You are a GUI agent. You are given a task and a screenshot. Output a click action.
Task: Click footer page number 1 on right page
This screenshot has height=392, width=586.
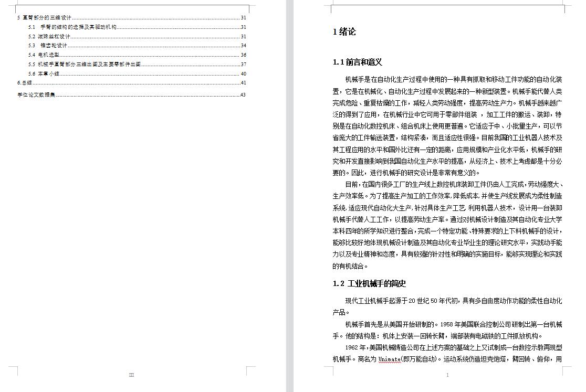(x=447, y=375)
